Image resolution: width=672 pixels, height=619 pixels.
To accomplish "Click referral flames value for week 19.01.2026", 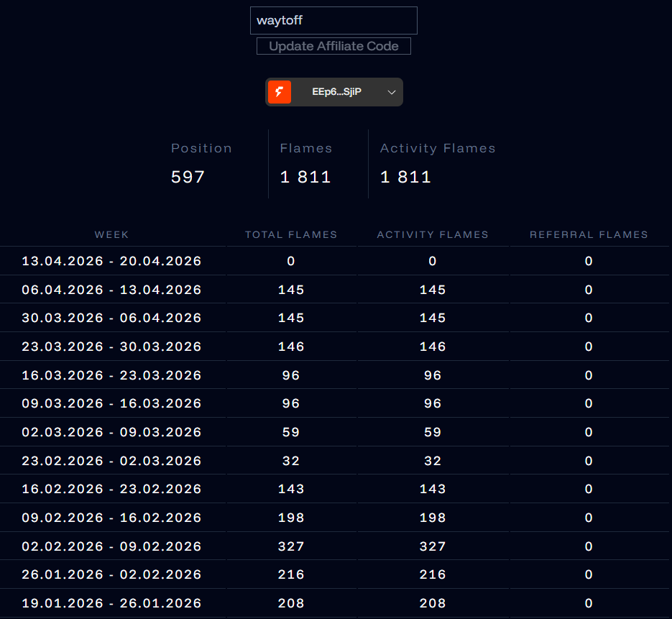I will (x=589, y=603).
